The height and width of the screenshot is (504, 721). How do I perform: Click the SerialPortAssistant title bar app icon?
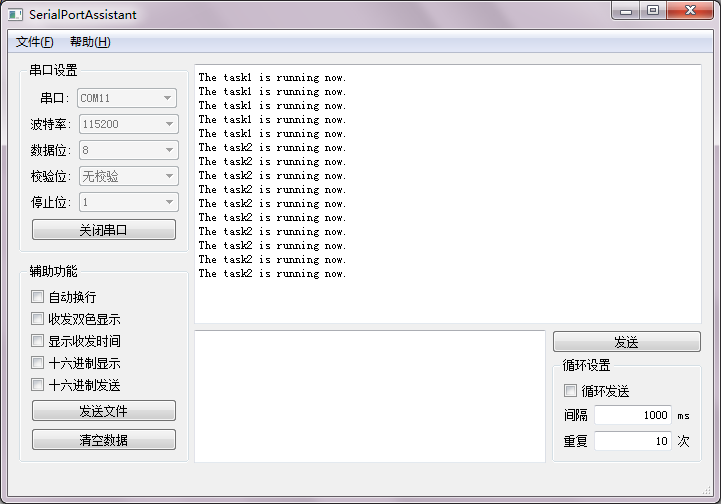click(15, 15)
